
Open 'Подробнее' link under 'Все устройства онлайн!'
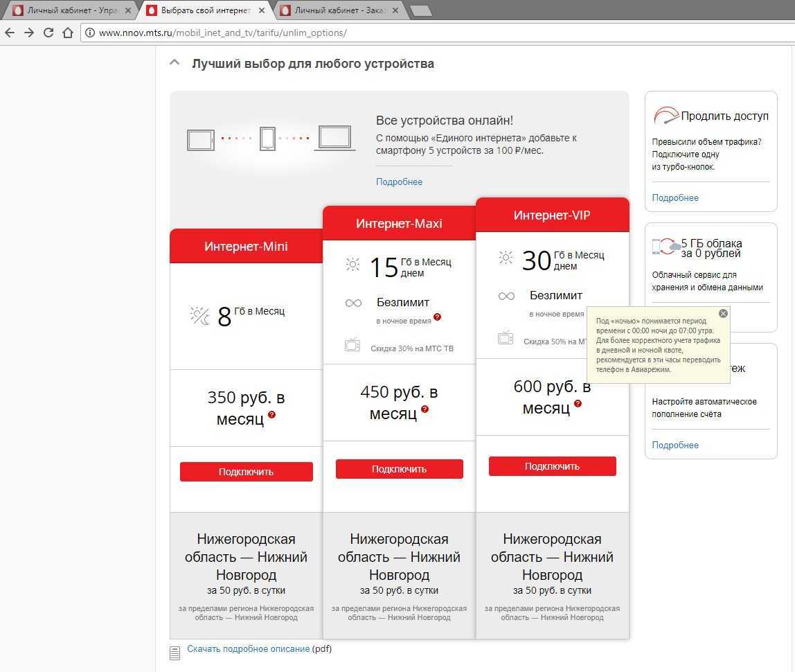pyautogui.click(x=399, y=182)
